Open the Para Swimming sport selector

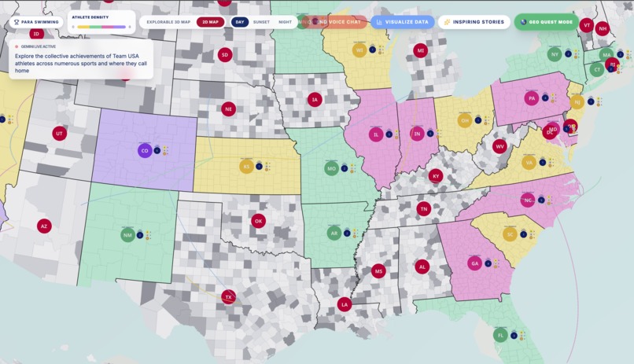[x=36, y=22]
